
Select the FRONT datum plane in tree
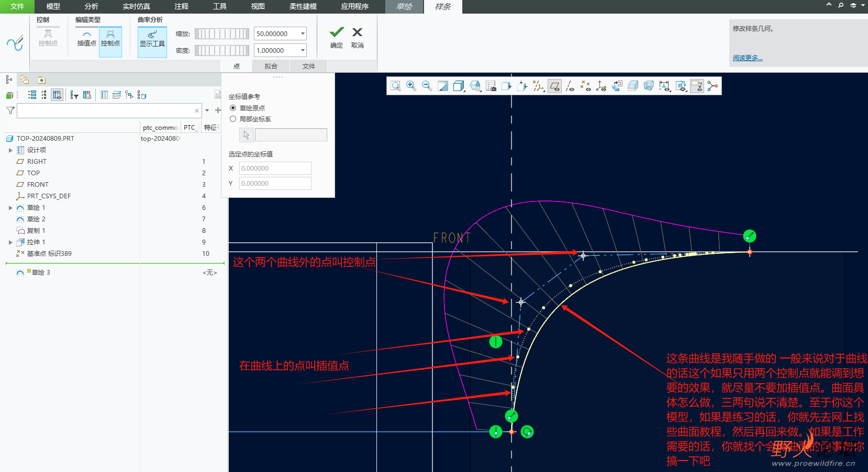point(38,185)
